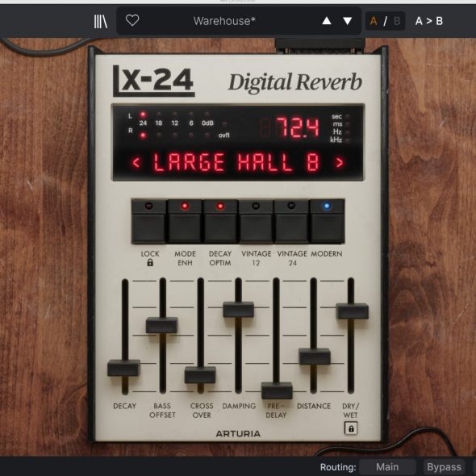
Task: Click the DISTANCE slider handle
Action: [315, 357]
